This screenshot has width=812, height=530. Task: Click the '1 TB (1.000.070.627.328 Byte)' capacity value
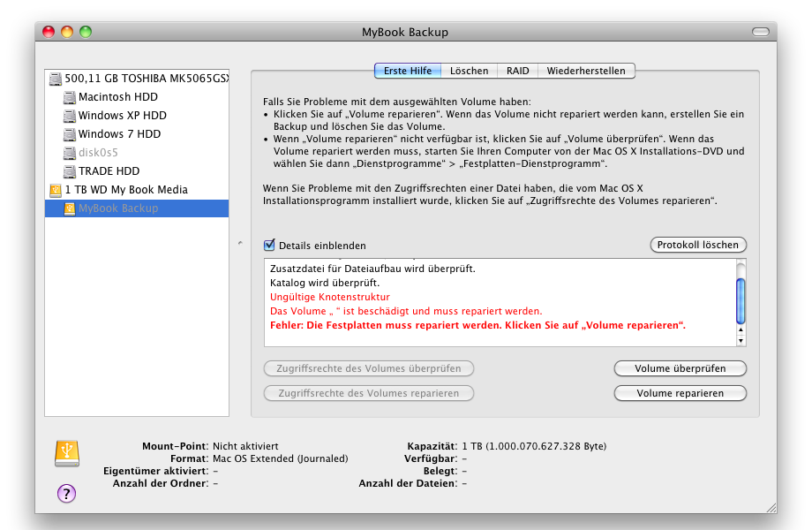pyautogui.click(x=534, y=446)
